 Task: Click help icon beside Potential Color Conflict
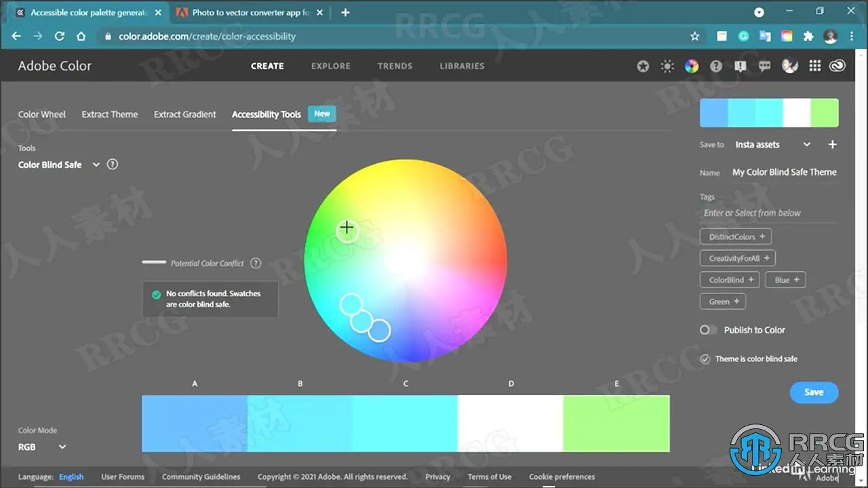coord(256,263)
